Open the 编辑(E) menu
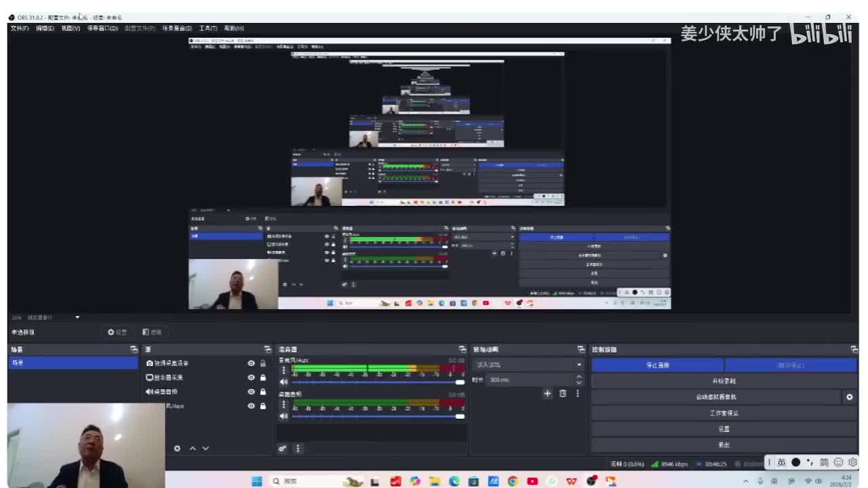Viewport: 868px width, 488px height. click(45, 28)
